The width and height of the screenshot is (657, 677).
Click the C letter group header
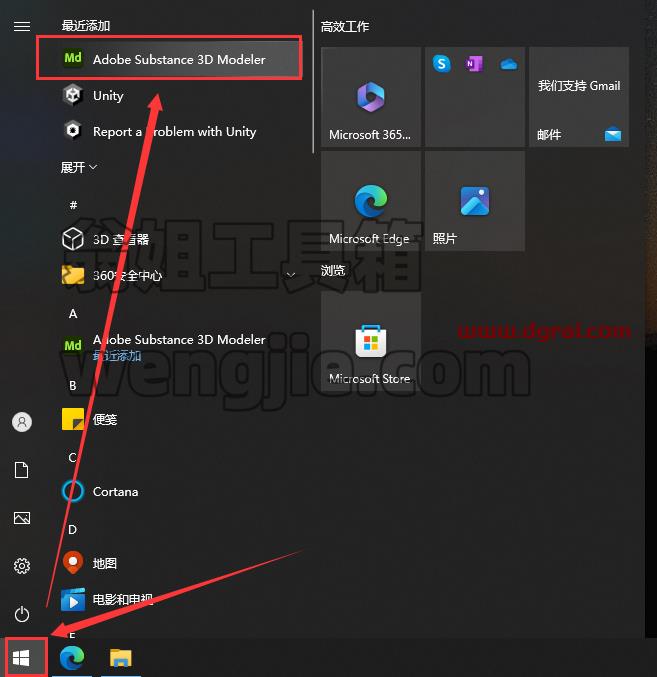(x=73, y=458)
